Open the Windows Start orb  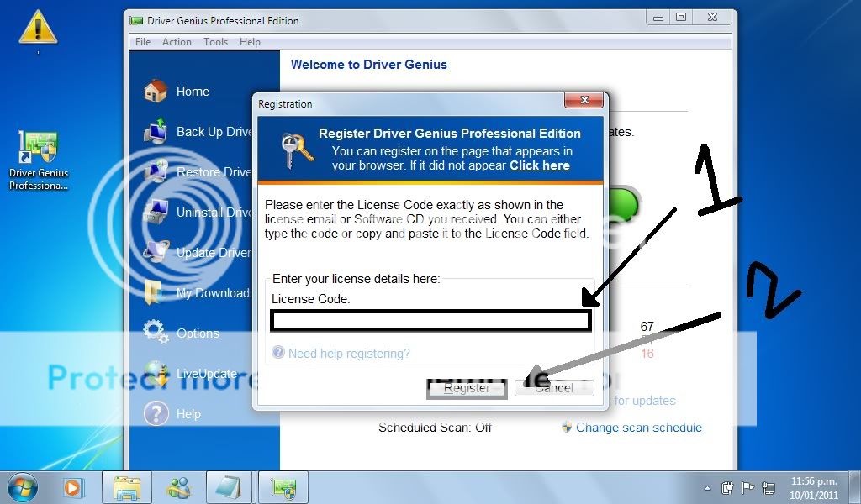[22, 487]
